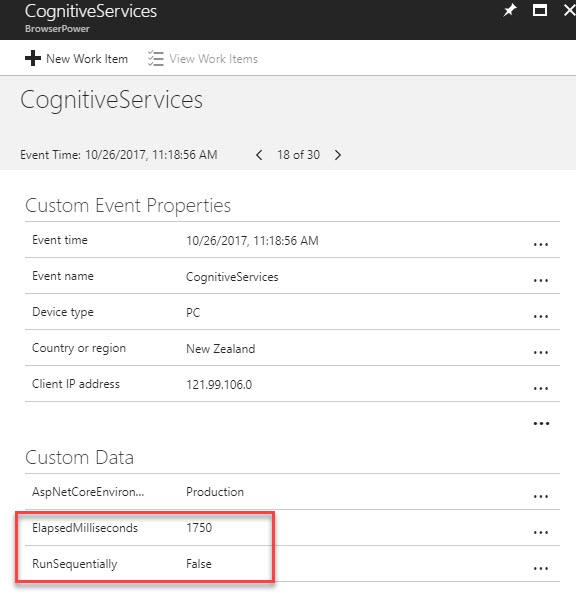
Task: Open View Work Items
Action: [213, 59]
